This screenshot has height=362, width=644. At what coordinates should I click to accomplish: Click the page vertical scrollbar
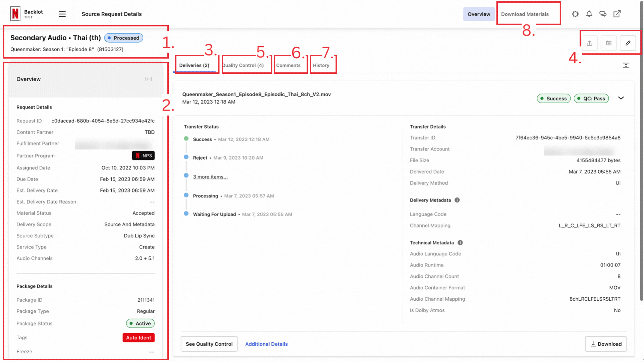[641, 151]
